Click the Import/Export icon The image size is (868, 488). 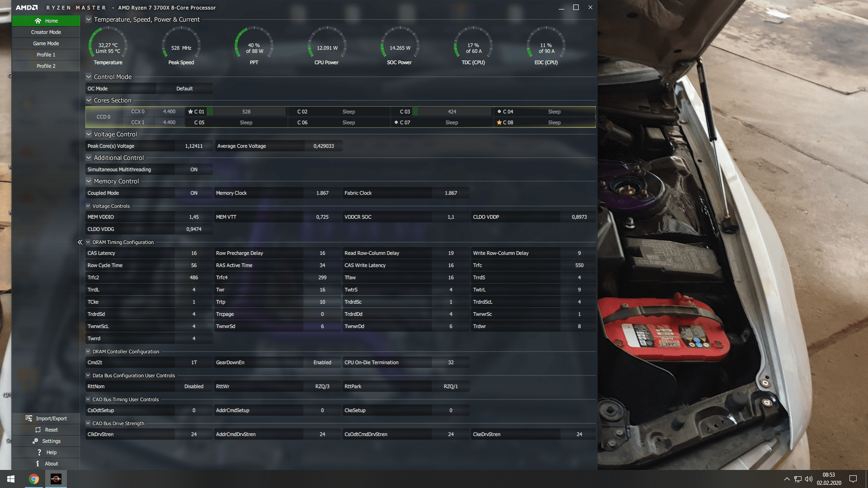click(29, 418)
